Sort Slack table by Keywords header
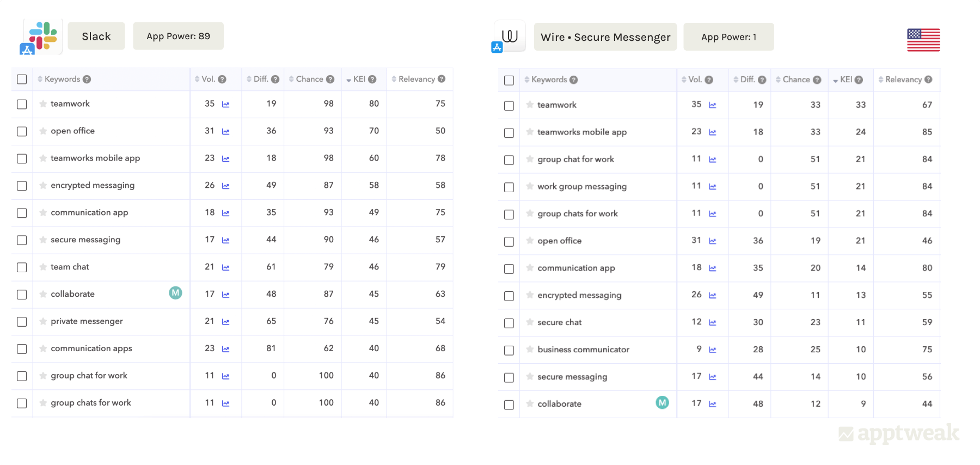 tap(62, 79)
